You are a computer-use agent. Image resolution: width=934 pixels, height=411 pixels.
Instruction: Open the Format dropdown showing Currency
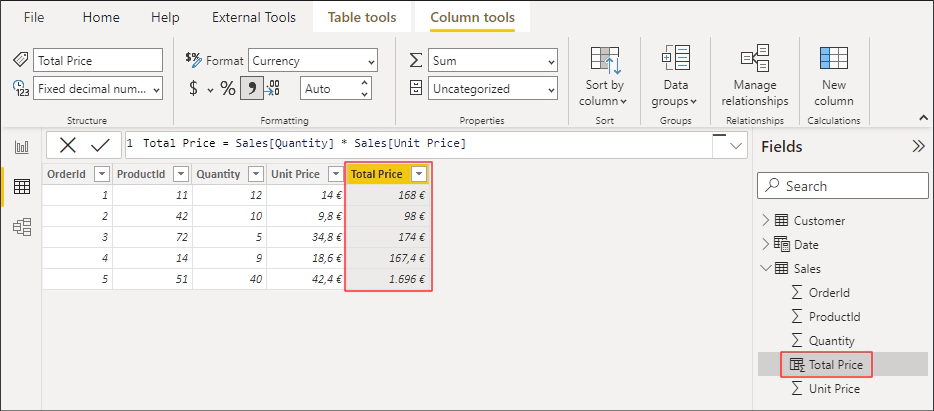pos(313,60)
